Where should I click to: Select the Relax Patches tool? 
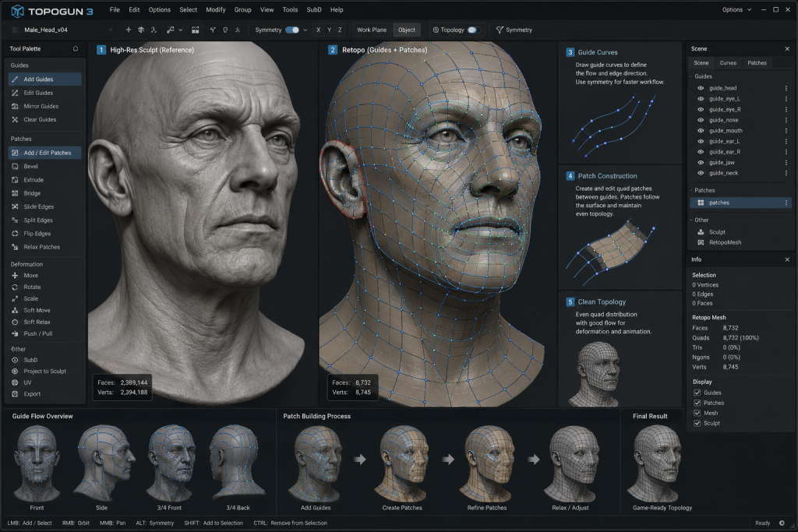(44, 247)
